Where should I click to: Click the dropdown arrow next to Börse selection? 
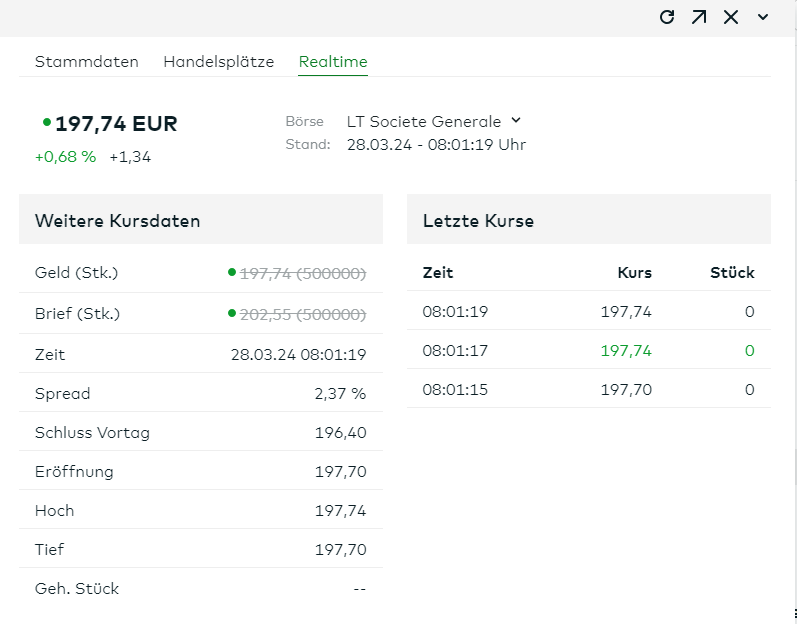tap(516, 121)
